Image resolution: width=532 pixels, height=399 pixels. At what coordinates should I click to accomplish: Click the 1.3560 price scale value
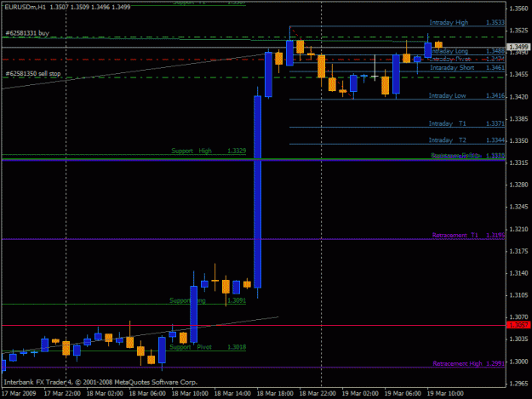click(x=518, y=9)
